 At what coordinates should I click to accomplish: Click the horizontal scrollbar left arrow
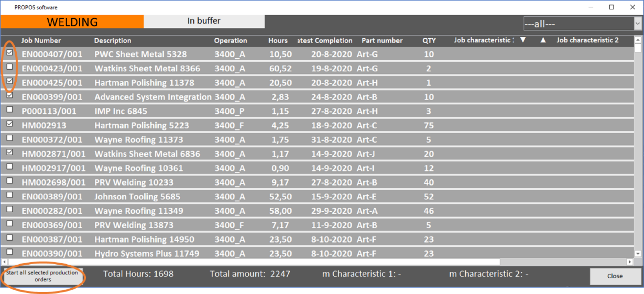click(4, 262)
